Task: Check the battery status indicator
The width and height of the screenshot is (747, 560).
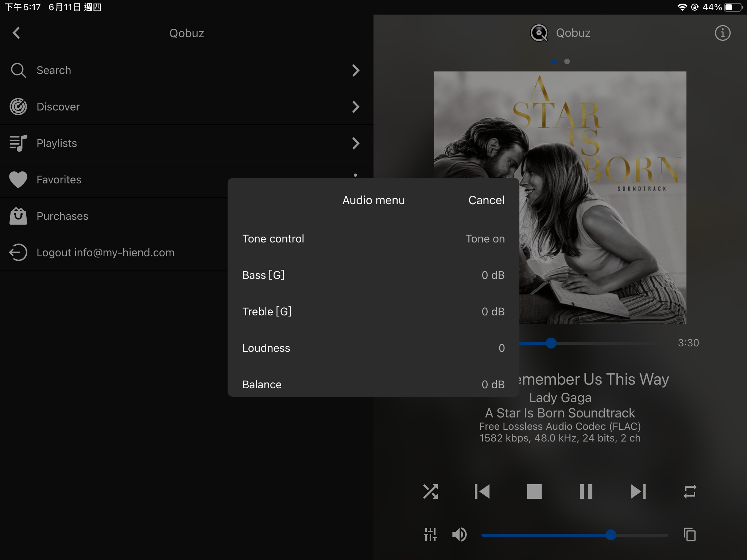Action: [734, 7]
